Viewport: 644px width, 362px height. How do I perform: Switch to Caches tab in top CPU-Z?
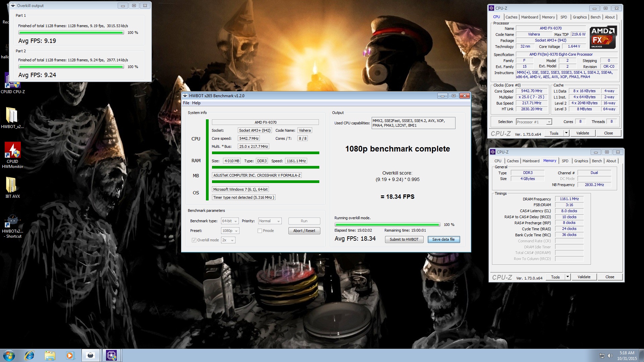point(512,17)
